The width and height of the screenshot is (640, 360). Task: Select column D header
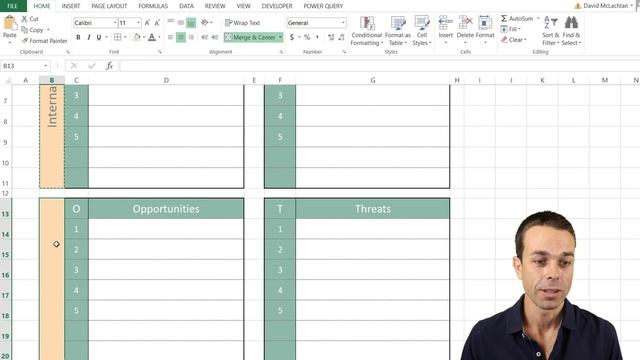click(166, 80)
